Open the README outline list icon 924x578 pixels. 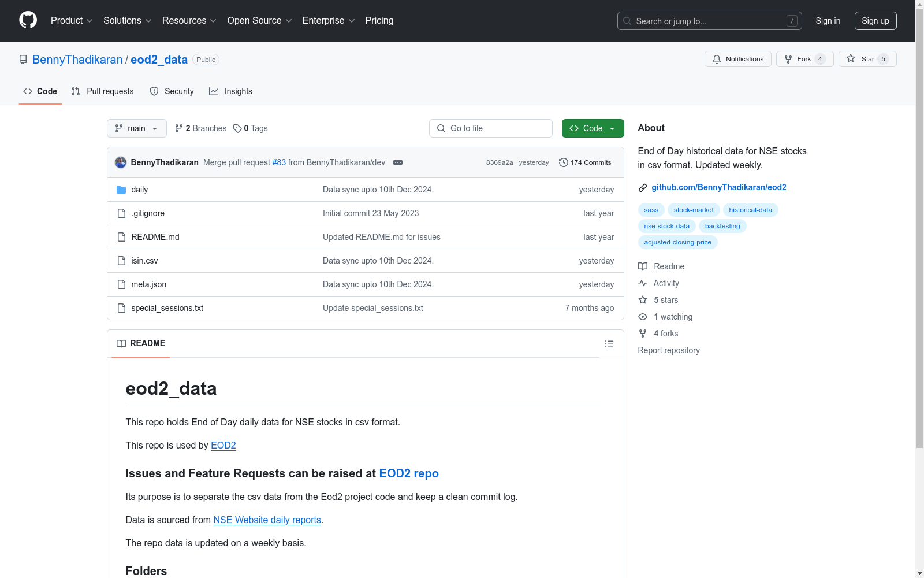(x=609, y=344)
